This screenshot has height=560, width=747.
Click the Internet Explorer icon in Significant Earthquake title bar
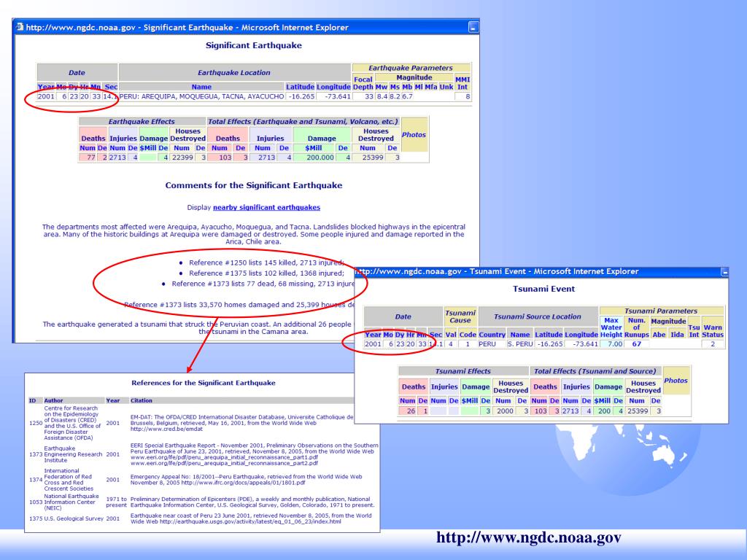20,27
